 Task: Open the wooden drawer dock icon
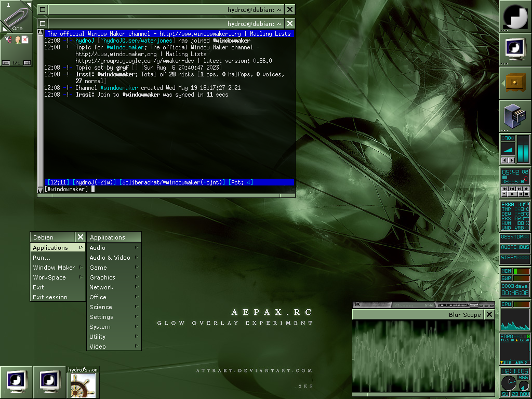[x=515, y=83]
